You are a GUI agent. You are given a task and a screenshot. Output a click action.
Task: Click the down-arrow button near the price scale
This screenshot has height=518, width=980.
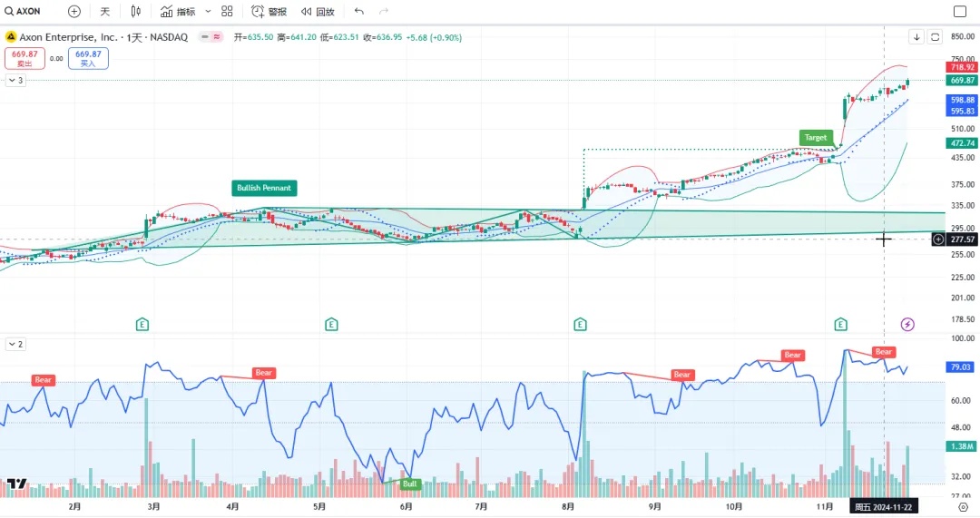pos(917,37)
